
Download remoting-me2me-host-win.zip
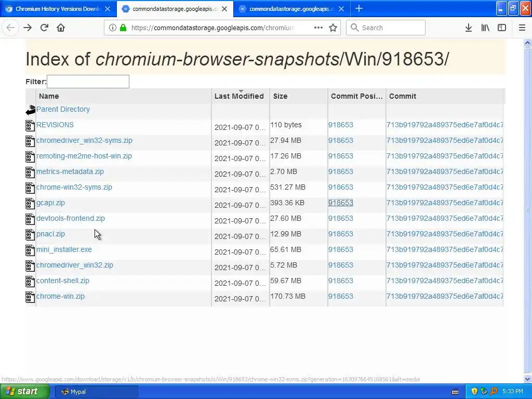pos(84,156)
